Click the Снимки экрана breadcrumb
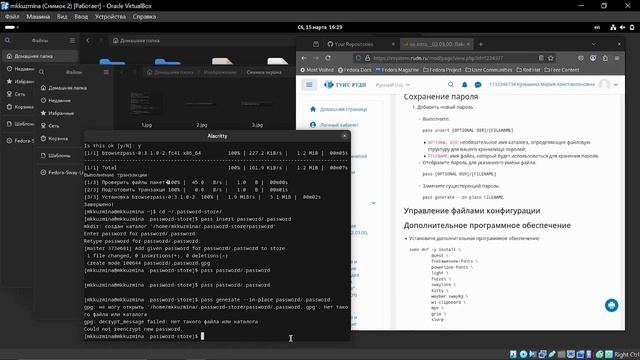The width and height of the screenshot is (640, 360). [x=264, y=72]
